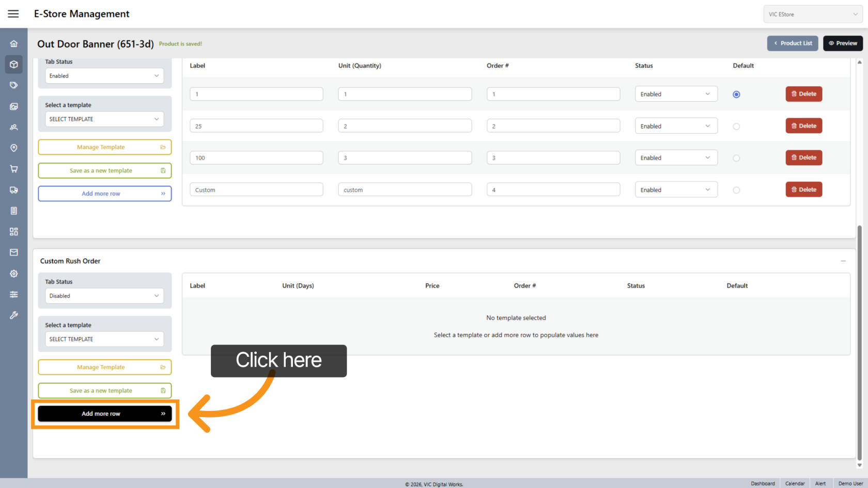Expand Tab Status dropdown in Custom Rush Order
This screenshot has width=868, height=488.
(104, 296)
